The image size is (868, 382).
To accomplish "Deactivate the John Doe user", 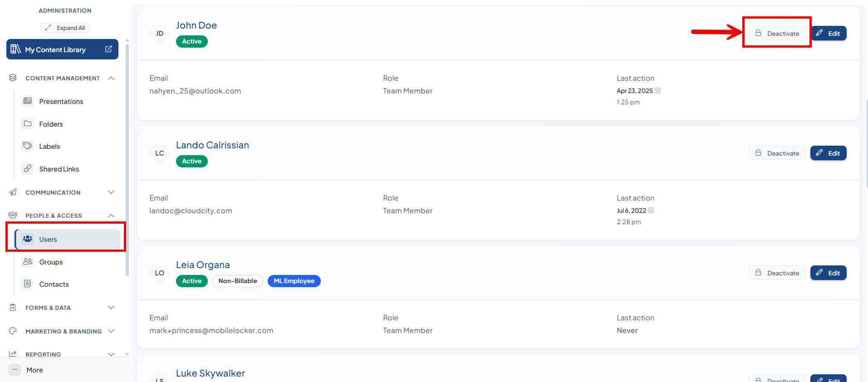I will tap(777, 33).
